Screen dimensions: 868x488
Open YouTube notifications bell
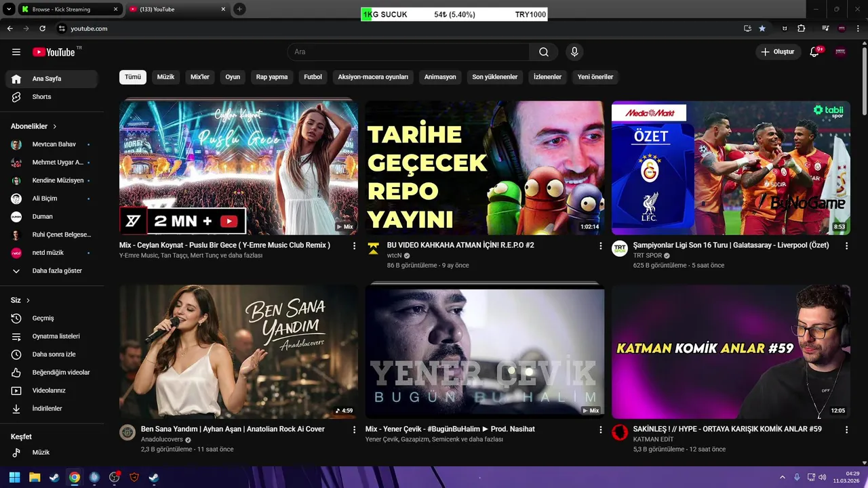[815, 52]
